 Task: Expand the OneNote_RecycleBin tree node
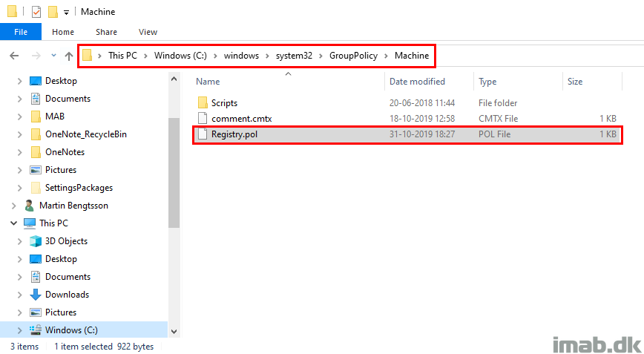pyautogui.click(x=20, y=135)
